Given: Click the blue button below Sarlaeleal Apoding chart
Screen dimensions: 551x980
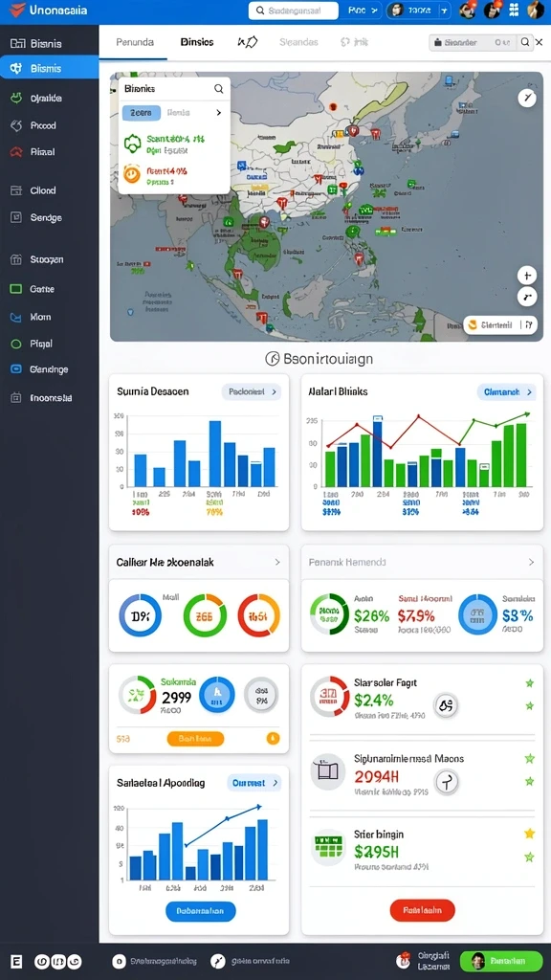Looking at the screenshot, I should (x=201, y=911).
